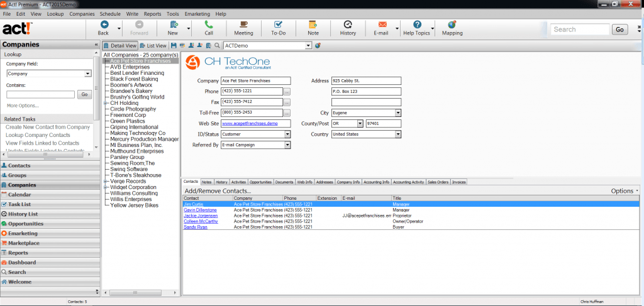Switch to Detail View
Image resolution: width=644 pixels, height=306 pixels.
click(120, 45)
